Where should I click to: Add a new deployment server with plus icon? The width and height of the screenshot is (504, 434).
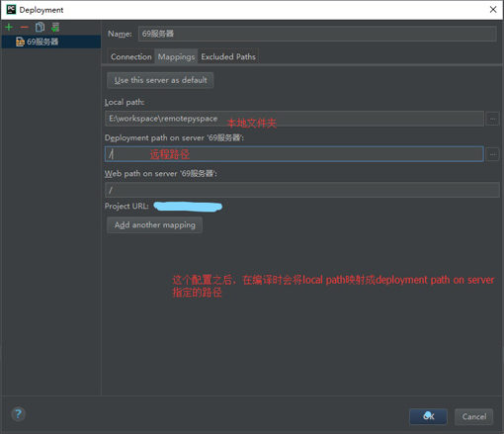9,27
